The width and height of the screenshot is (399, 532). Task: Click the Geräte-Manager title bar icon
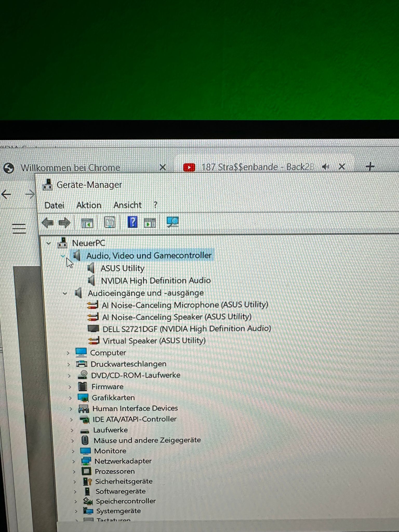47,185
